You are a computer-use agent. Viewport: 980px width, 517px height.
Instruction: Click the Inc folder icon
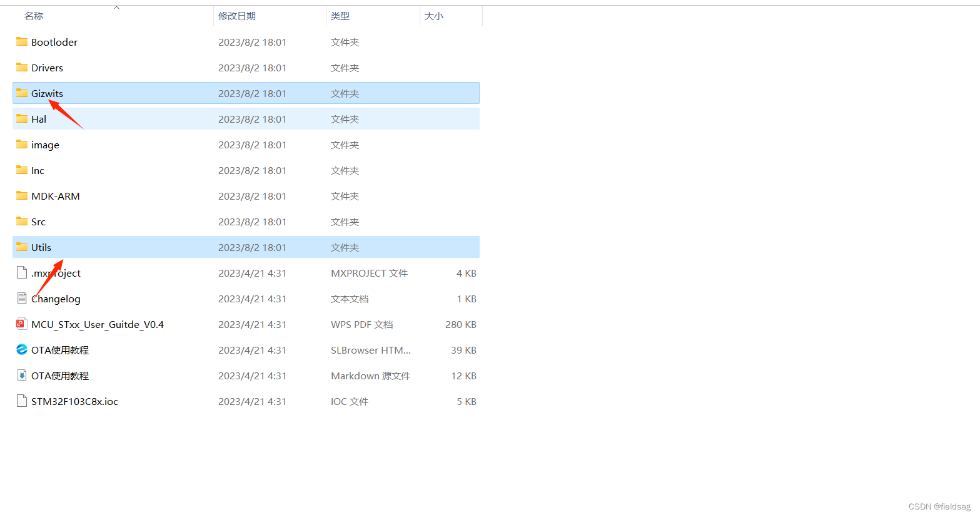pyautogui.click(x=22, y=170)
